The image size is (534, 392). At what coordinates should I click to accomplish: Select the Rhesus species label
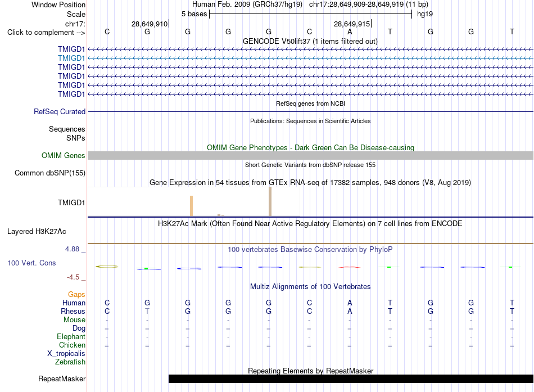point(73,312)
